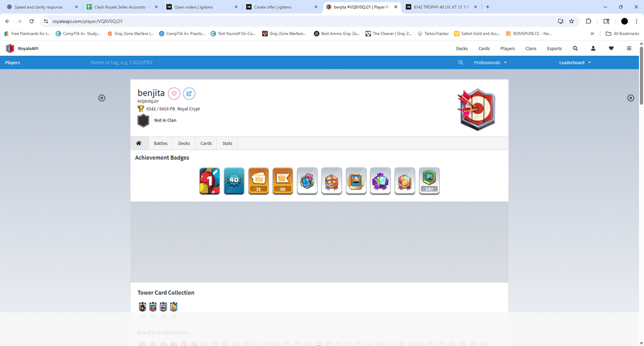
Task: Show more bookmarks with the double chevron
Action: pyautogui.click(x=592, y=34)
